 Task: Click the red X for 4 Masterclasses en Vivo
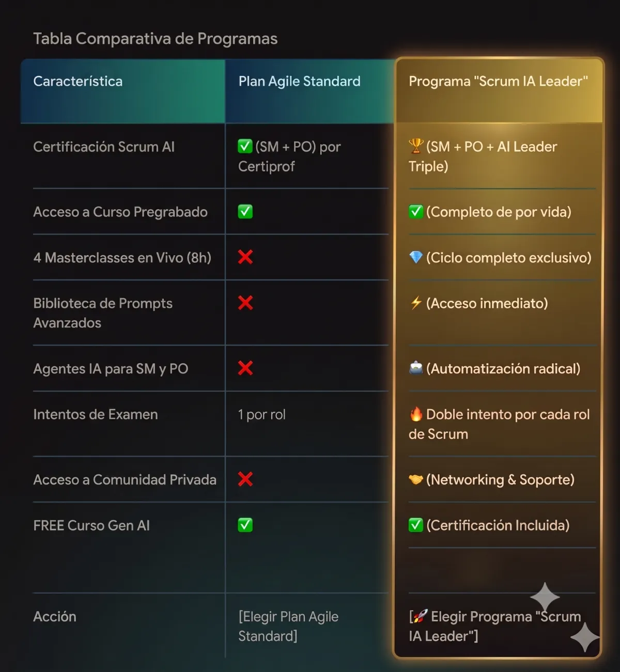tap(245, 257)
